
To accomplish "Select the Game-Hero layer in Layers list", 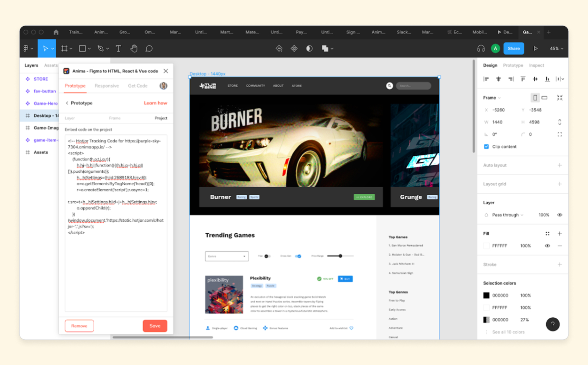I will (45, 103).
